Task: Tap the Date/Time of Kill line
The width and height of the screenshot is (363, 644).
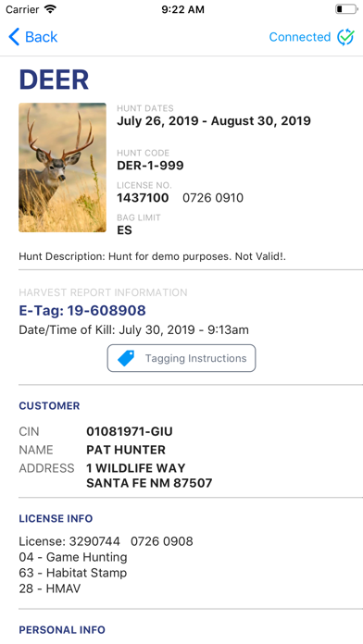Action: click(x=133, y=329)
